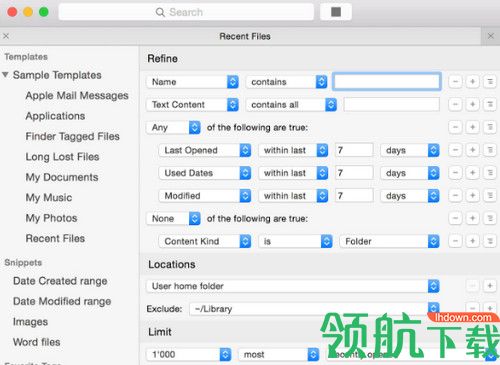Change the Any group condition dropdown
Viewport: 500px width, 365px height.
tap(173, 127)
